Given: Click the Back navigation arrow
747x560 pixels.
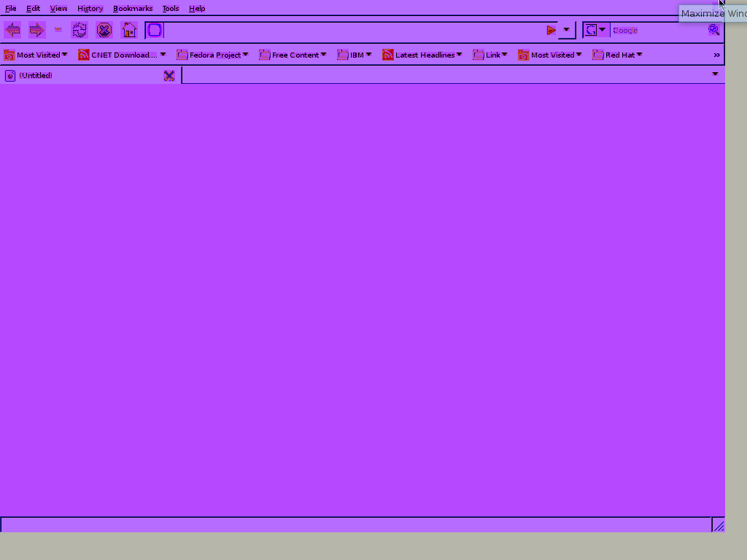Looking at the screenshot, I should pos(12,30).
